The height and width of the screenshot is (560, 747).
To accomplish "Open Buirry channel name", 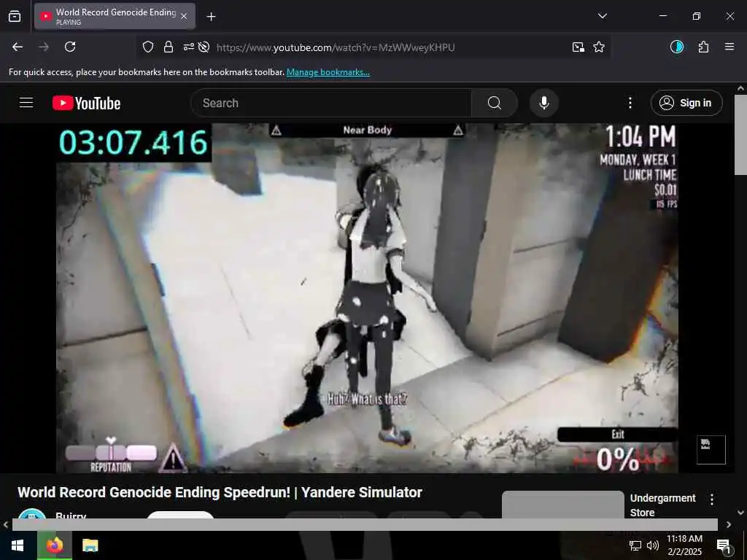I will (x=71, y=516).
